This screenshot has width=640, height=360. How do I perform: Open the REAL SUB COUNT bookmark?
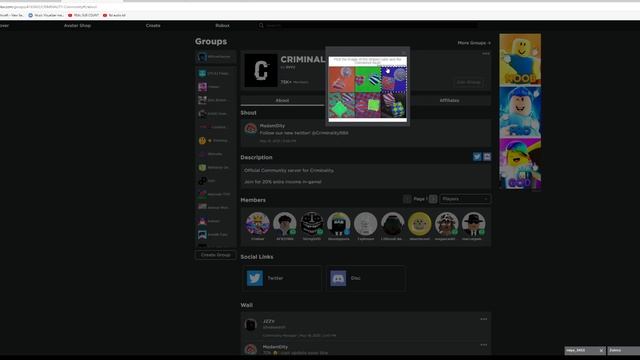tap(83, 15)
